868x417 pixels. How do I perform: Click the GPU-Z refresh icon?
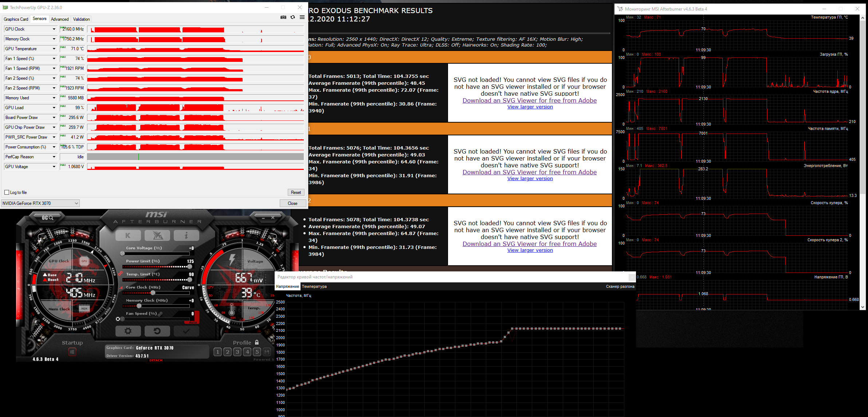(292, 17)
